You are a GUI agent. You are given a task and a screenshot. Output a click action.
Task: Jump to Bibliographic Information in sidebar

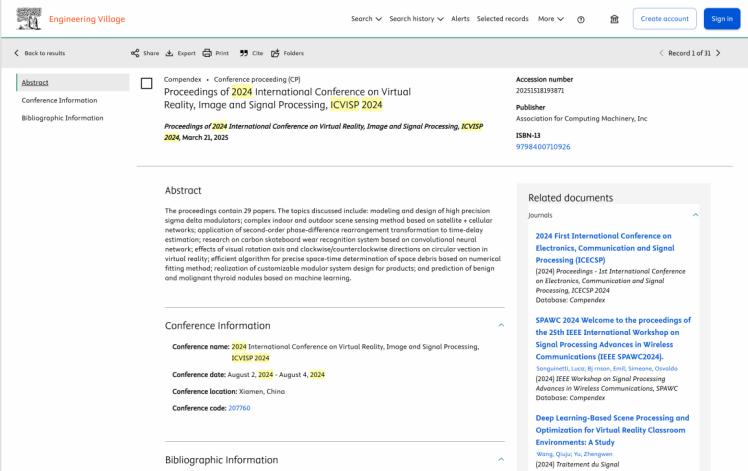[x=62, y=118]
